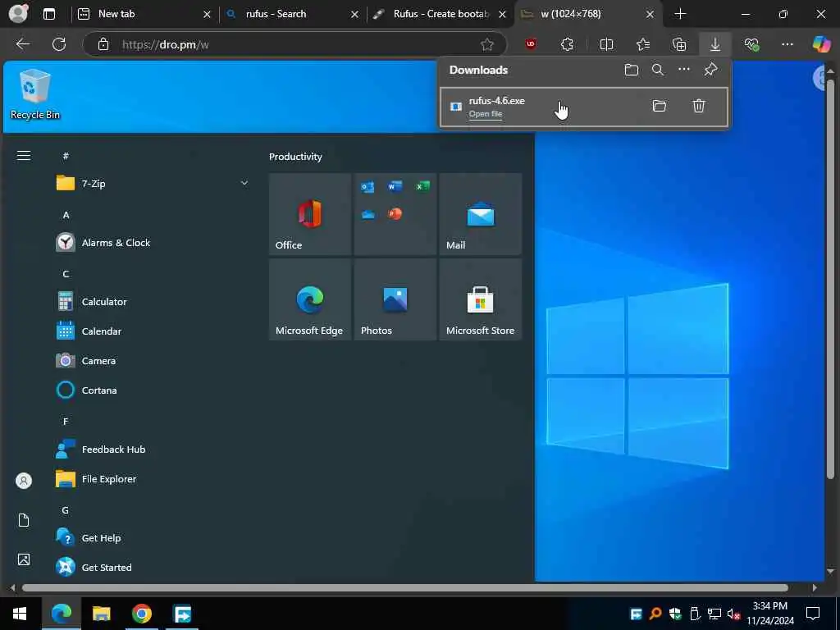Image resolution: width=840 pixels, height=630 pixels.
Task: Search downloads with magnifier icon
Action: coord(658,70)
